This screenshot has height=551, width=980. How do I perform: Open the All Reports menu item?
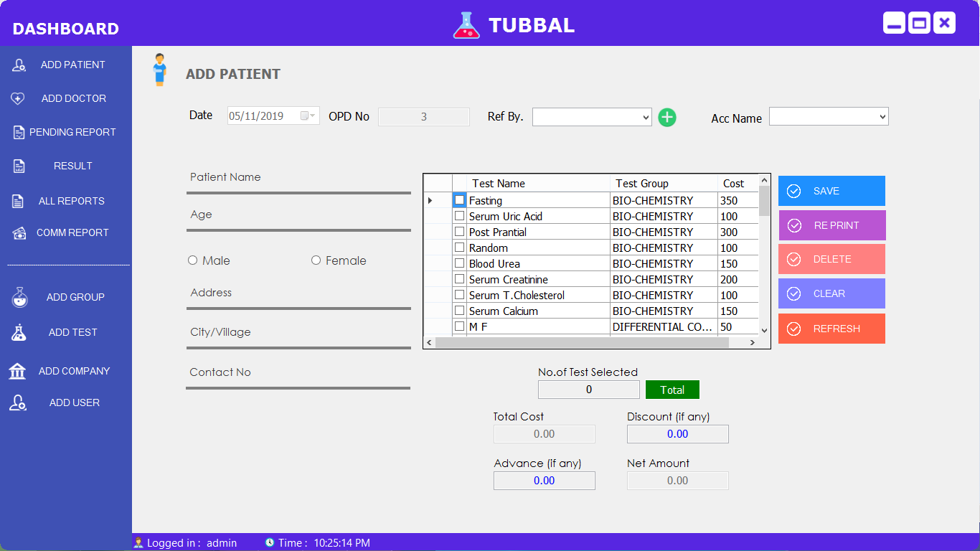(72, 201)
